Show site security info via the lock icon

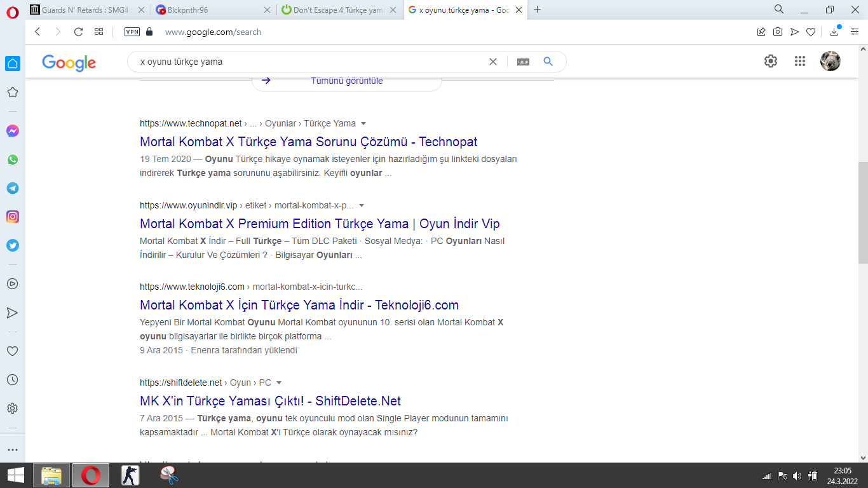click(150, 32)
